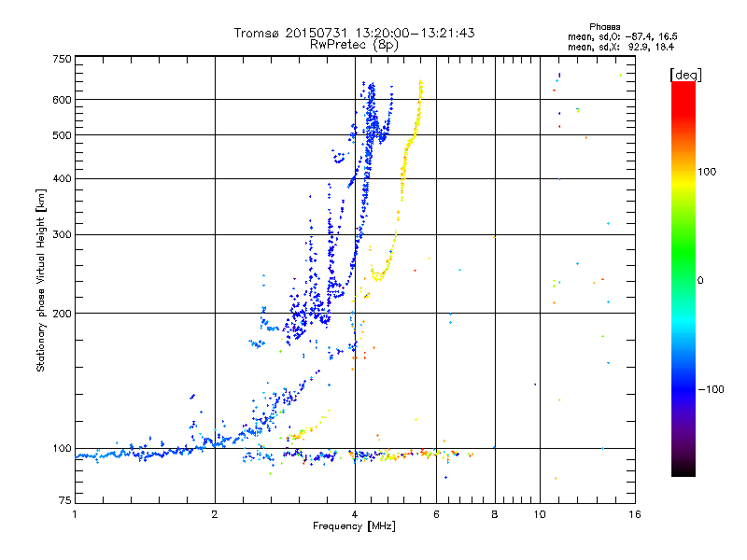Click the colorbar label '100'
Viewport: 747px width, 560px height.
pos(707,172)
